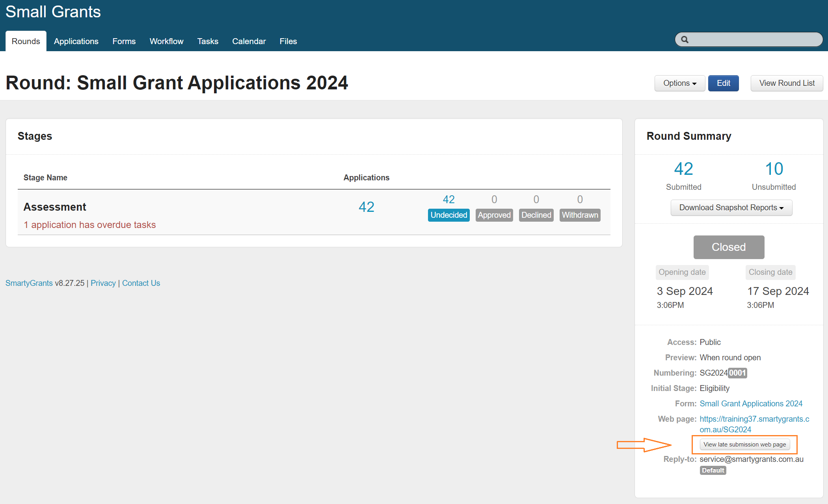Select the Calendar tab
The height and width of the screenshot is (504, 828).
coord(249,41)
